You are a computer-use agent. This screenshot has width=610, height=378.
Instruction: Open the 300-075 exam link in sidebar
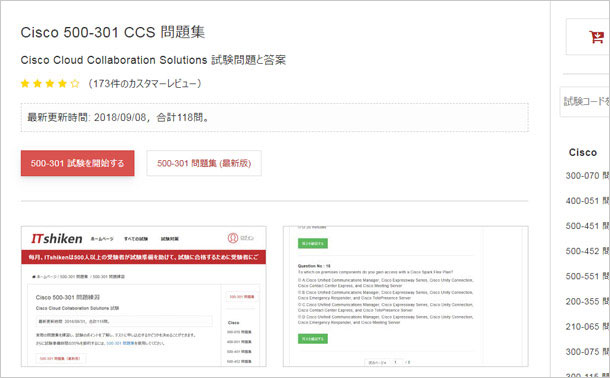click(587, 352)
